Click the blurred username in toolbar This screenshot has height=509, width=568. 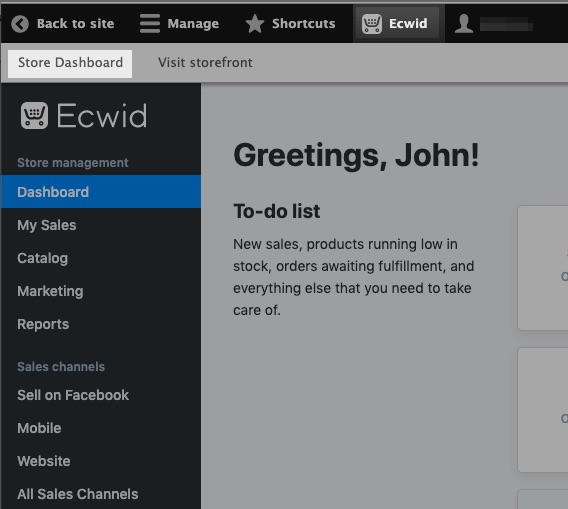point(506,25)
